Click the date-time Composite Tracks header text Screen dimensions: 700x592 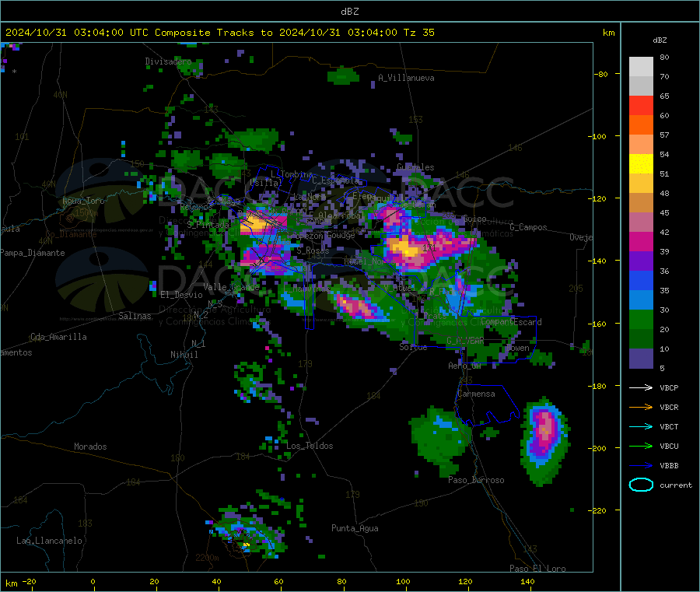click(219, 33)
